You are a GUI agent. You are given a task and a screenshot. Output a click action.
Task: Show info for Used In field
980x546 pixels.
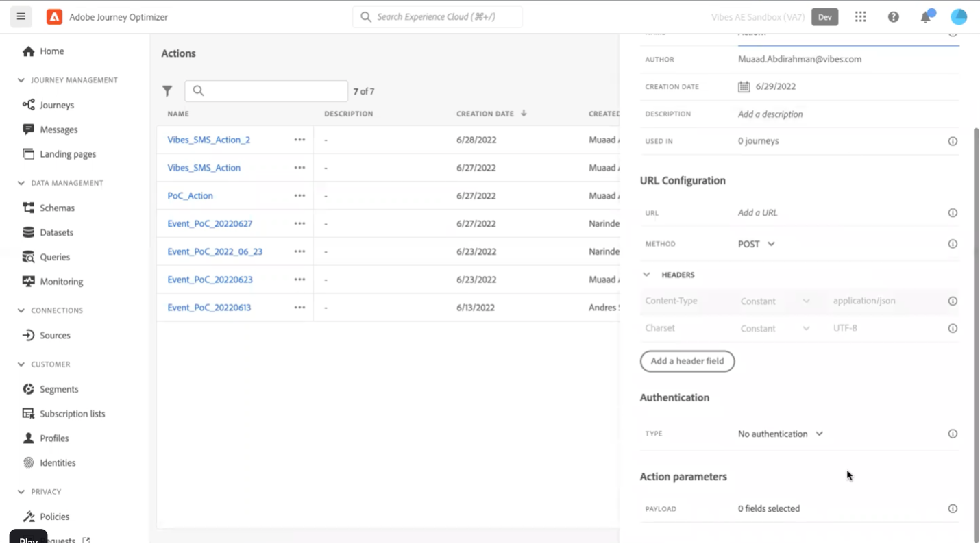pos(953,141)
